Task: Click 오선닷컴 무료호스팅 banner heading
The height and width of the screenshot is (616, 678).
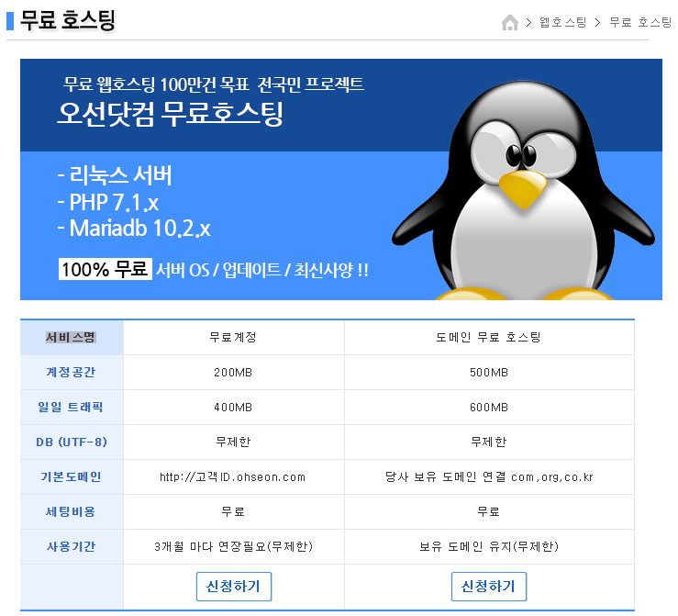Action: (171, 114)
